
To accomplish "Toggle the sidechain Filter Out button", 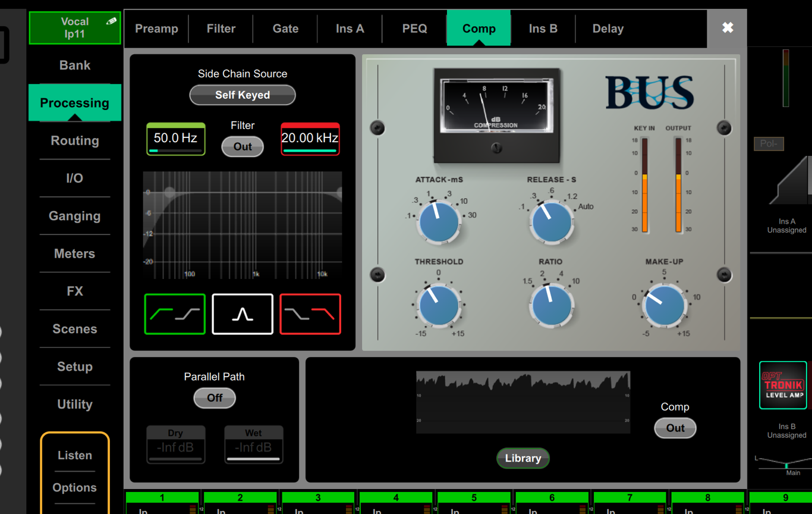I will point(243,146).
